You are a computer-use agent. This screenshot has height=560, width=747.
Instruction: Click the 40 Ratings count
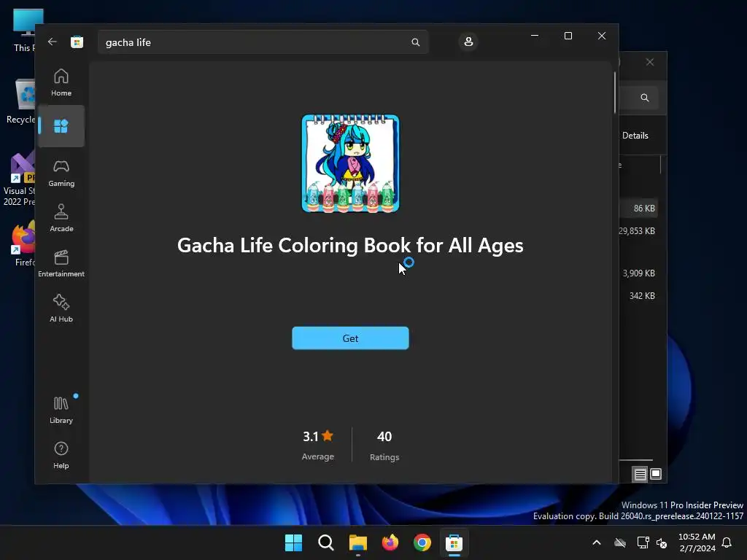coord(384,445)
